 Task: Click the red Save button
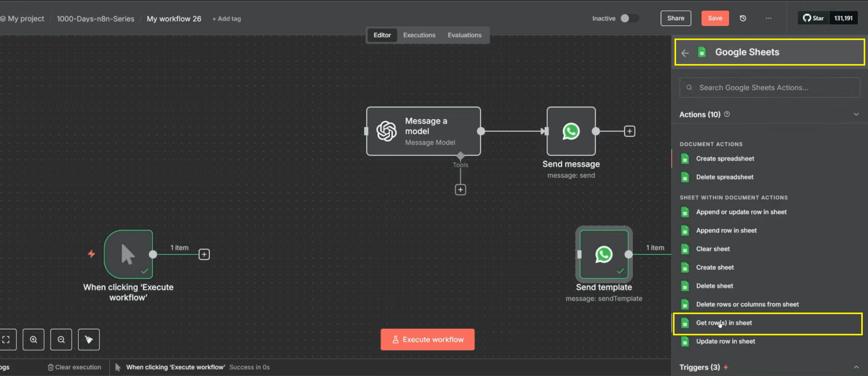tap(715, 18)
